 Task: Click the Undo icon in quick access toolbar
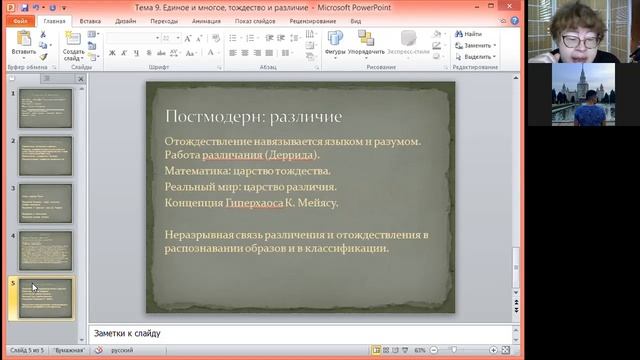click(36, 7)
